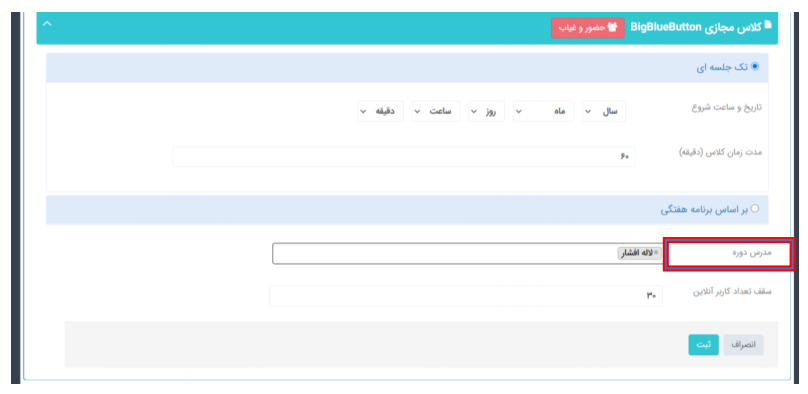This screenshot has width=808, height=394.
Task: Open the روز day dropdown
Action: (486, 111)
